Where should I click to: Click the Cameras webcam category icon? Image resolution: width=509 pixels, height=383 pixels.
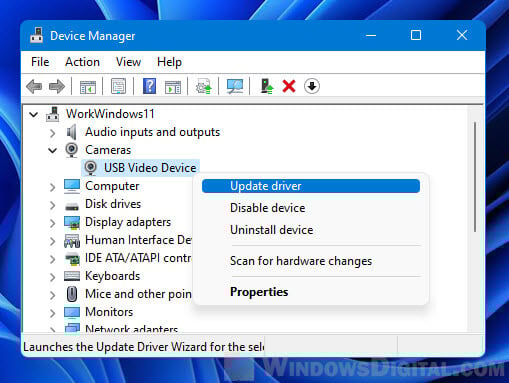pyautogui.click(x=71, y=150)
